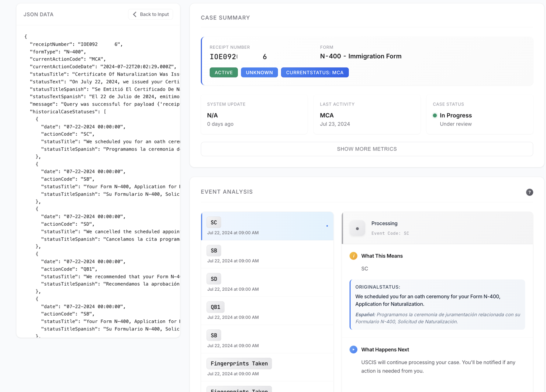Click the "Jul 23, 2024" last activity date
The image size is (546, 392).
(x=335, y=124)
